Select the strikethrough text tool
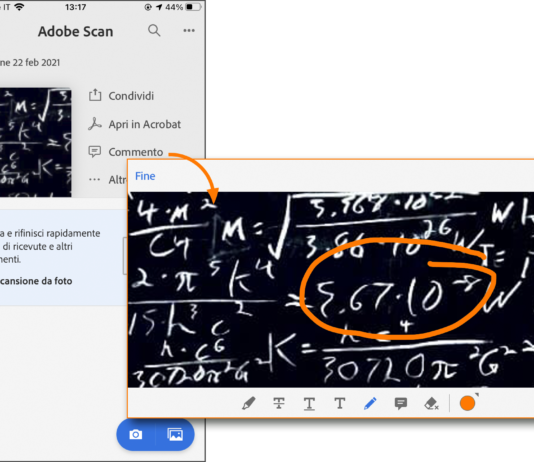Image resolution: width=534 pixels, height=462 pixels. click(x=279, y=403)
